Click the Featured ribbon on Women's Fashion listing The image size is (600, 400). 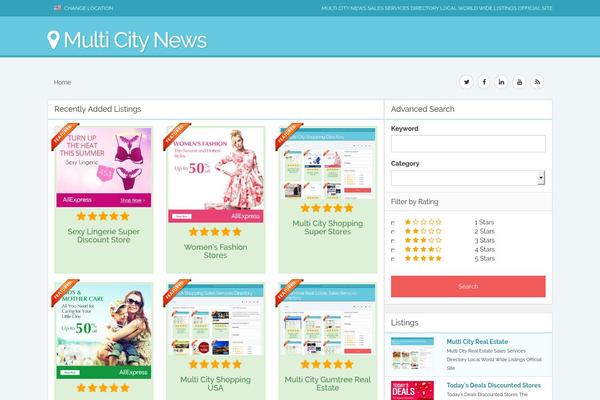click(x=176, y=136)
